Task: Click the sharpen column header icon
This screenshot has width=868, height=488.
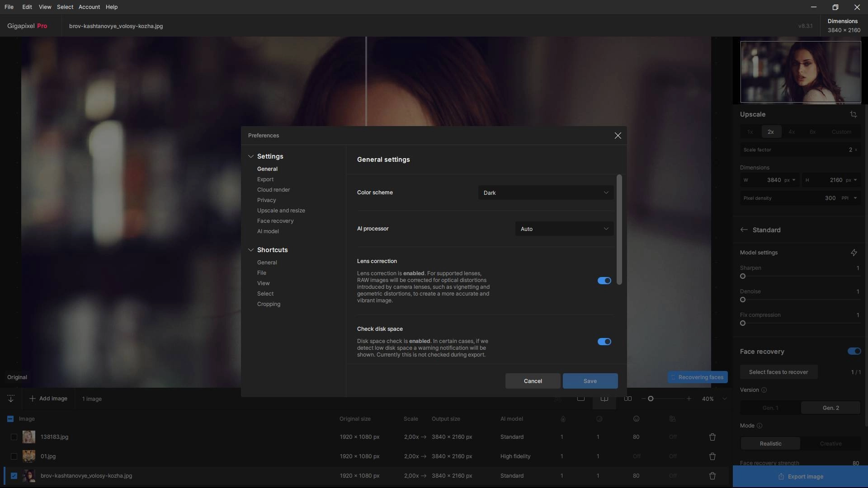Action: point(563,419)
